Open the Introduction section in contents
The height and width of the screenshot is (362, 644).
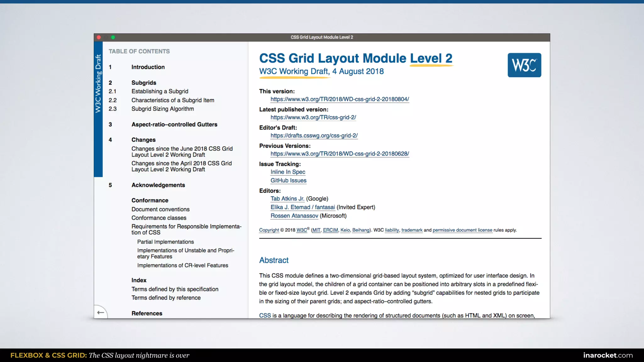click(148, 67)
